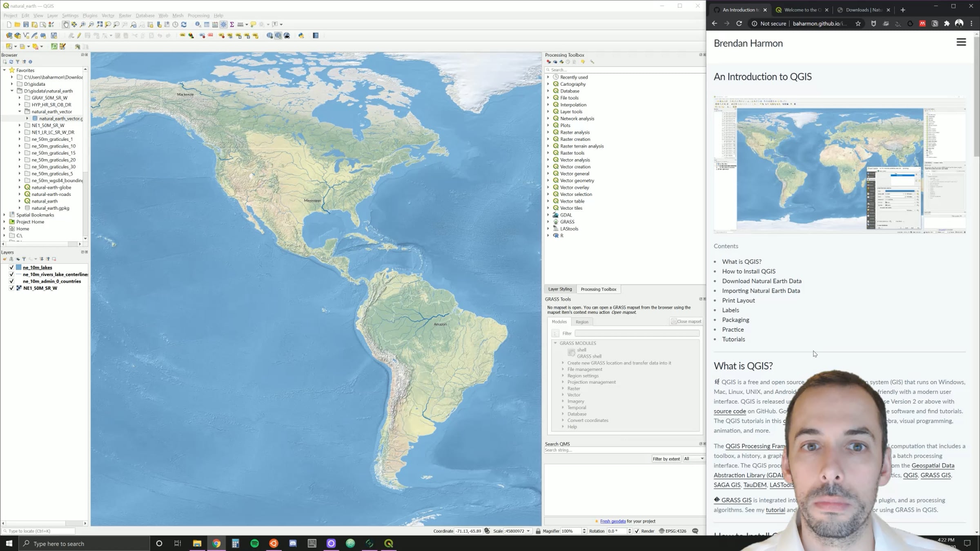
Task: Open the Processing menu
Action: click(x=198, y=16)
